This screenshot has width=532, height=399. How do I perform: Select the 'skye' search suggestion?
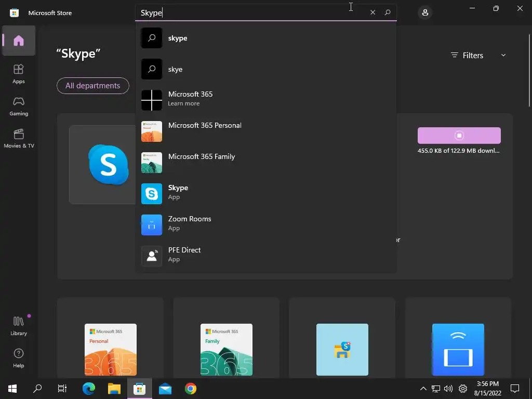(265, 69)
